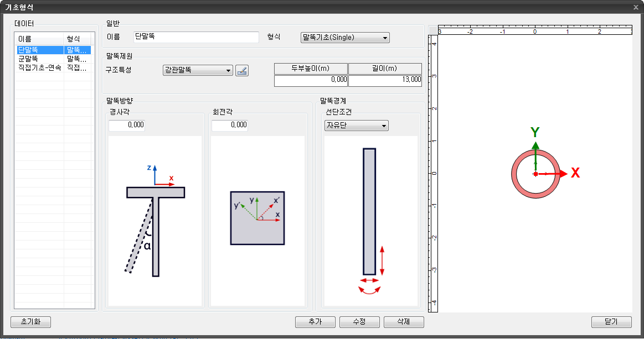The width and height of the screenshot is (644, 339).
Task: Click the 길이(m) value cell showing 13,000
Action: (385, 80)
